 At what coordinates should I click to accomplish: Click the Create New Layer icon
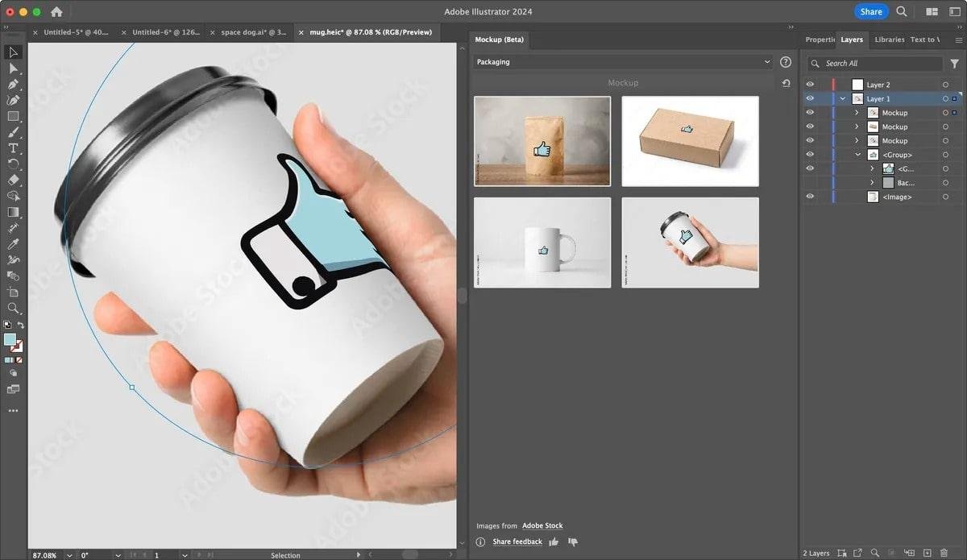[927, 554]
